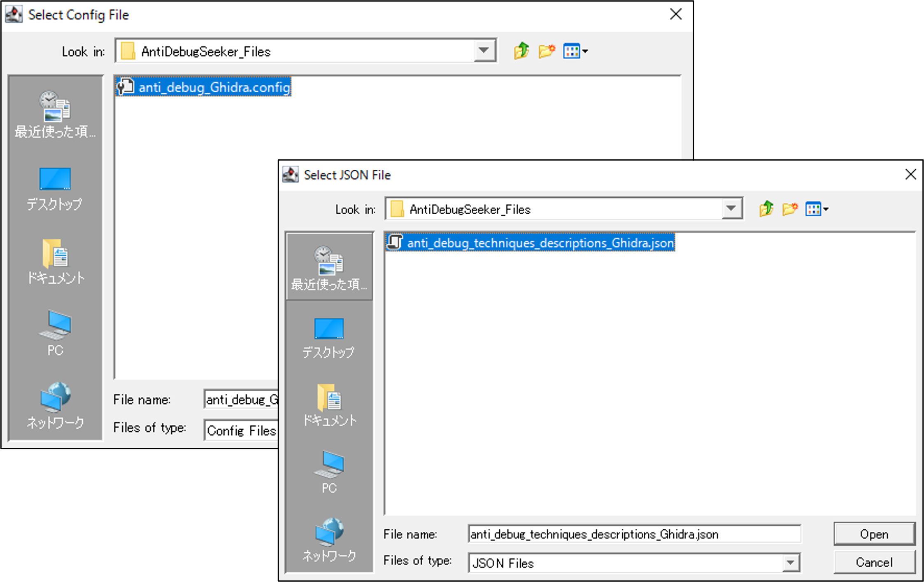924x582 pixels.
Task: Open view menu in Config dialog
Action: tap(575, 51)
